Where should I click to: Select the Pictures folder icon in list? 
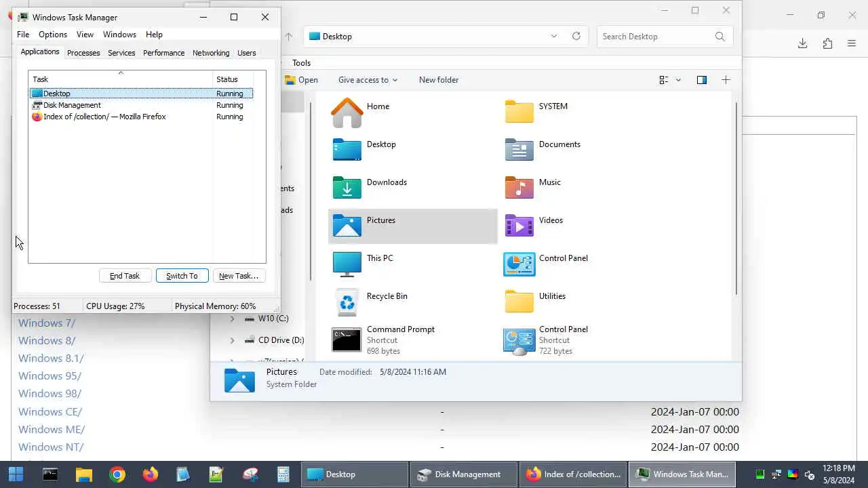click(347, 226)
